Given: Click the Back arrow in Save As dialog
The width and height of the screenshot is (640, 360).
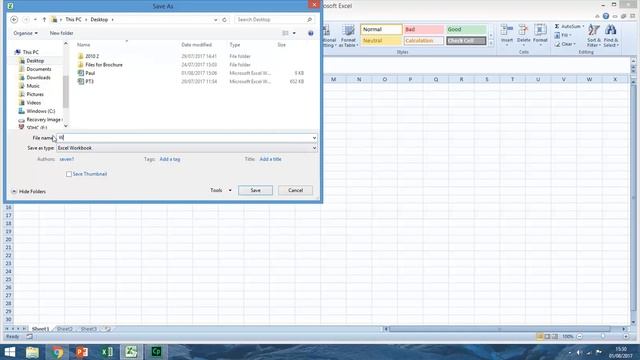Looking at the screenshot, I should (14, 20).
